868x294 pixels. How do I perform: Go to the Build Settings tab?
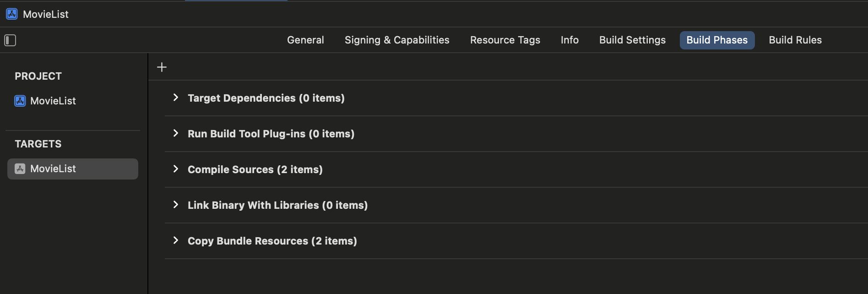click(x=632, y=40)
